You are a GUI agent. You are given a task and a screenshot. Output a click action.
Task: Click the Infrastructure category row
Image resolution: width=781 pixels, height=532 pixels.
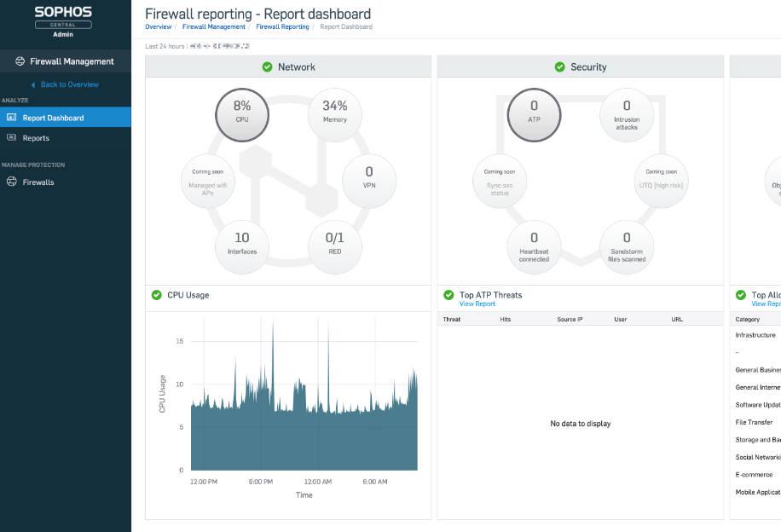click(x=755, y=335)
